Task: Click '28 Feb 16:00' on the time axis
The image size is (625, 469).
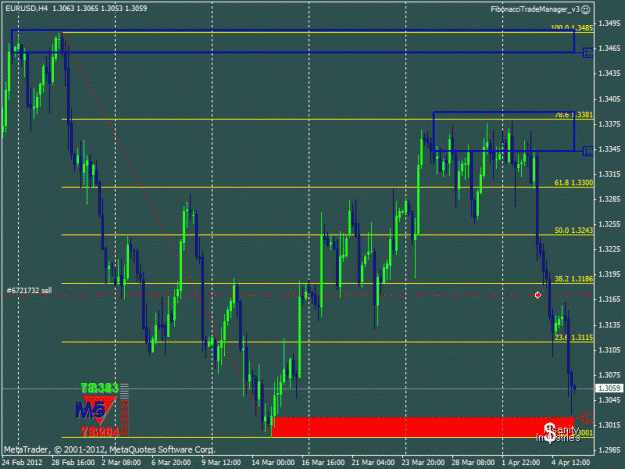Action: click(73, 463)
